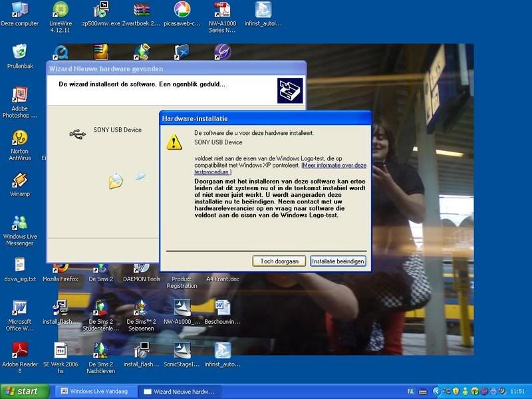This screenshot has height=399, width=532.
Task: Click the Wizard Nieuwe hardware gevonden title bar
Action: [176, 68]
